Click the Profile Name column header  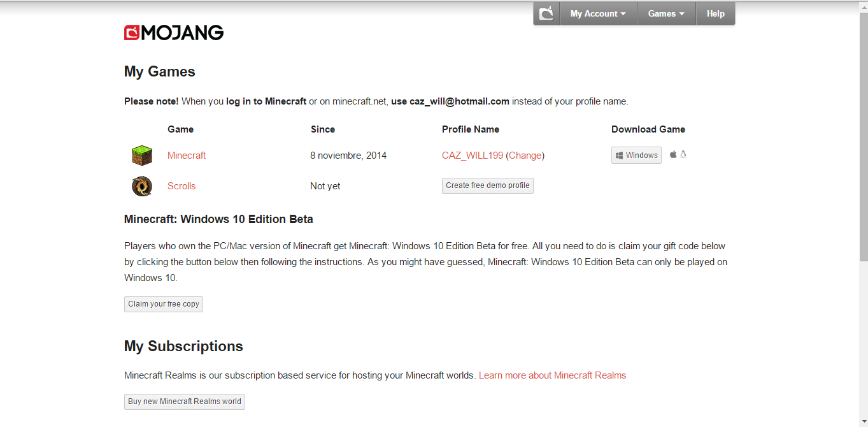(471, 129)
